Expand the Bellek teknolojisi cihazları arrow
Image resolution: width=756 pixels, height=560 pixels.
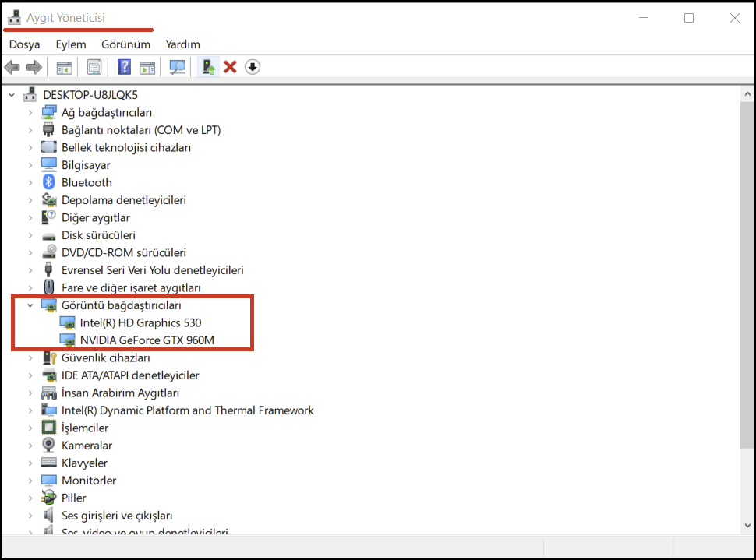pyautogui.click(x=30, y=147)
